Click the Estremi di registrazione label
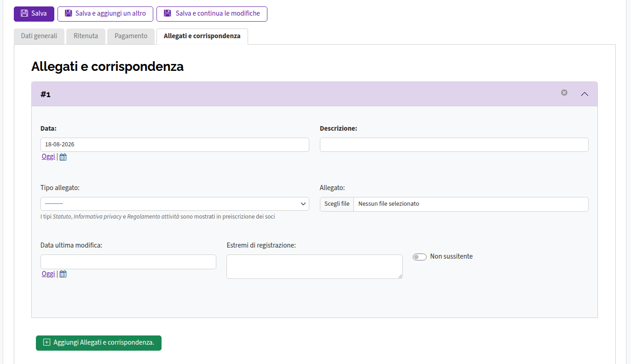Screen dimensions: 631x364 pos(261,245)
